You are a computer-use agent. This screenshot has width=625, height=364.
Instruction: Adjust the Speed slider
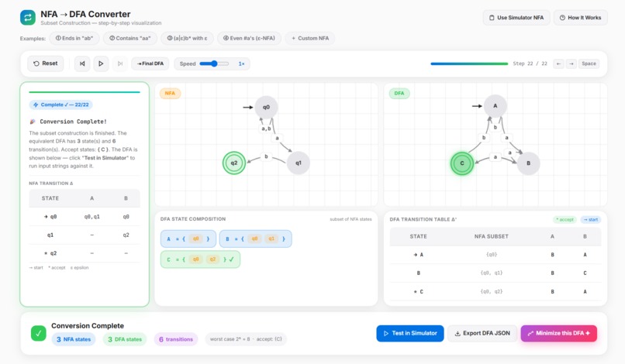click(215, 64)
